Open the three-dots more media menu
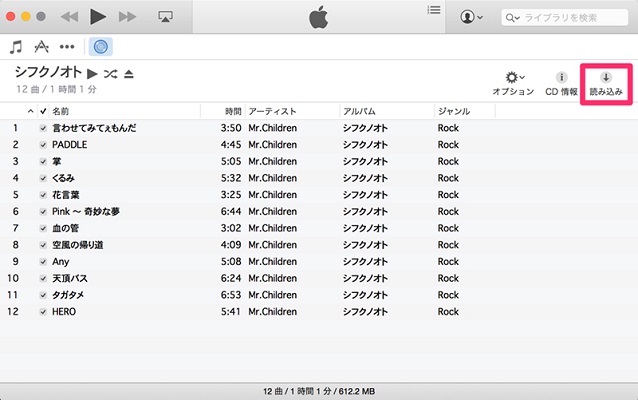The width and height of the screenshot is (638, 400). [67, 47]
